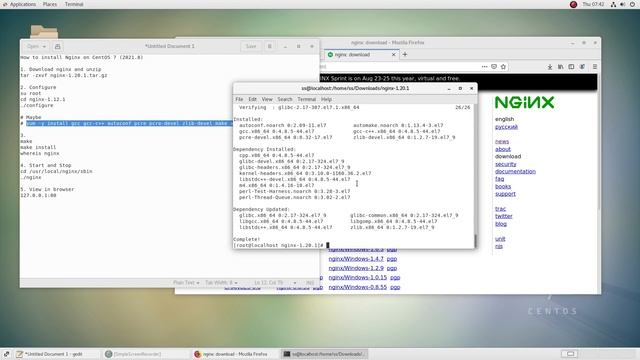Click Save button in gedit

point(251,47)
